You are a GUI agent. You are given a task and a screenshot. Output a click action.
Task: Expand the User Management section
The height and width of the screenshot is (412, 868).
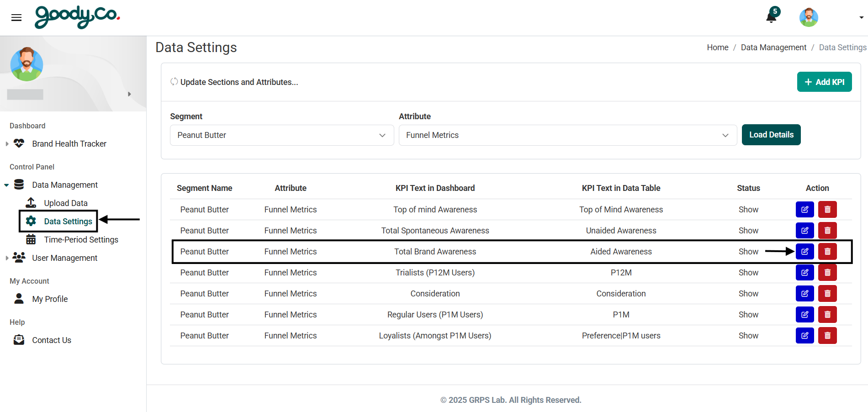tap(6, 258)
